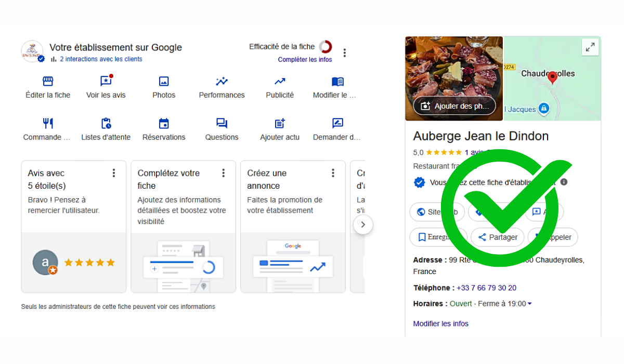Click the charcuterie platter photo
624x364 pixels.
point(454,79)
